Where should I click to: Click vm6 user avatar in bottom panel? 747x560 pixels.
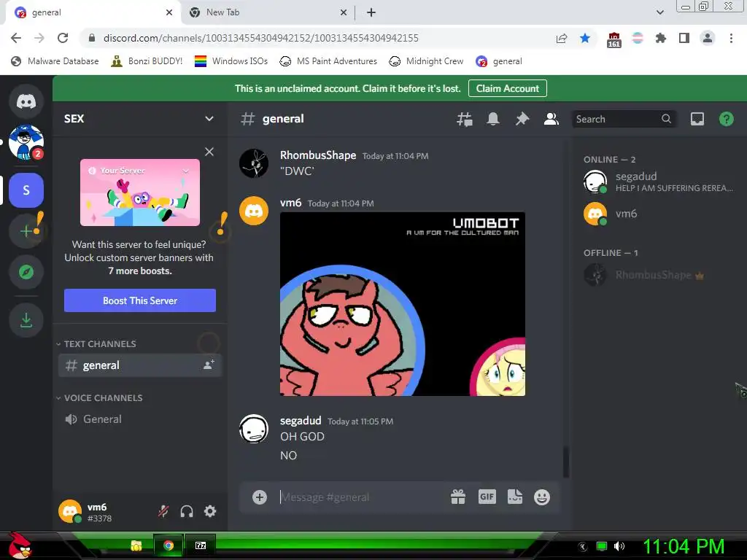[x=70, y=511]
